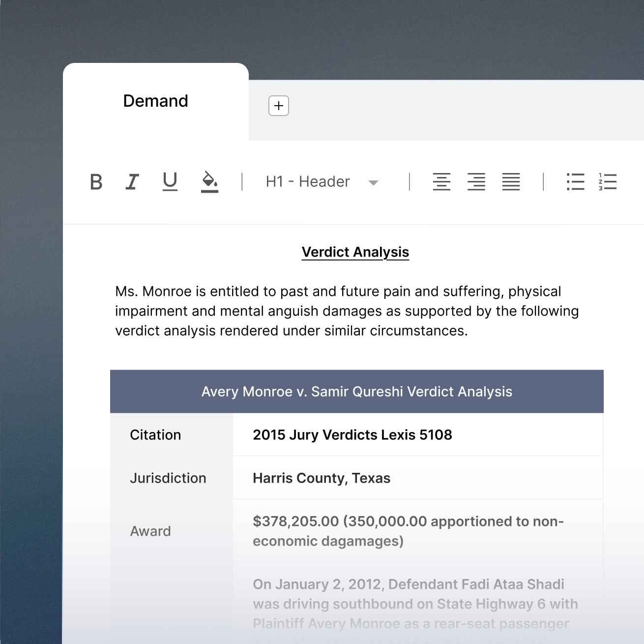Select the Harris County, Texas cell

[322, 478]
